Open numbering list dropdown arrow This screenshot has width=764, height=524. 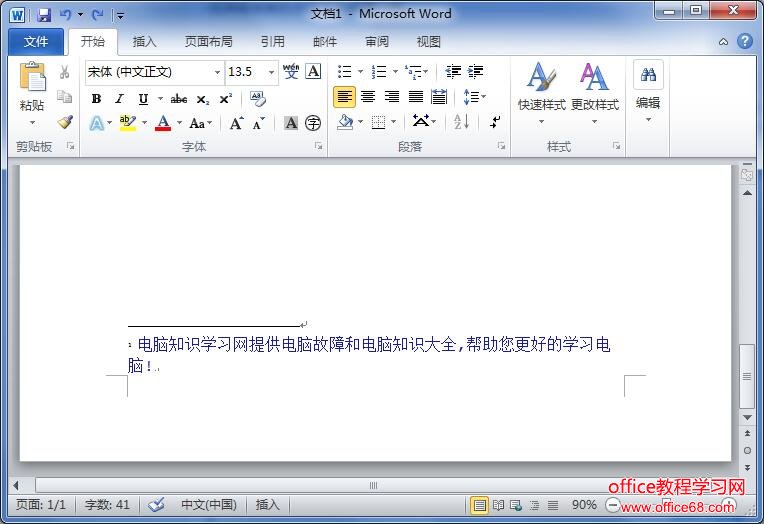395,72
